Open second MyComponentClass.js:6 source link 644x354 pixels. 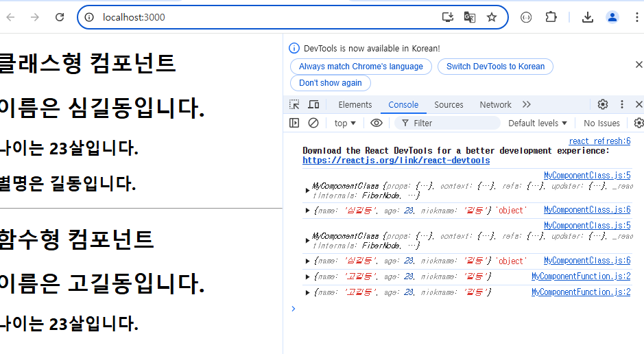coord(587,261)
